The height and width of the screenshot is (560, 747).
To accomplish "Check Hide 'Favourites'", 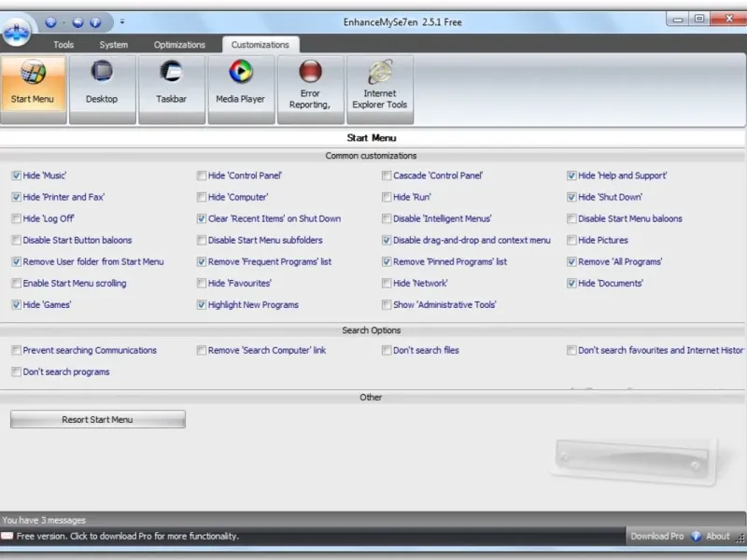I will 202,284.
